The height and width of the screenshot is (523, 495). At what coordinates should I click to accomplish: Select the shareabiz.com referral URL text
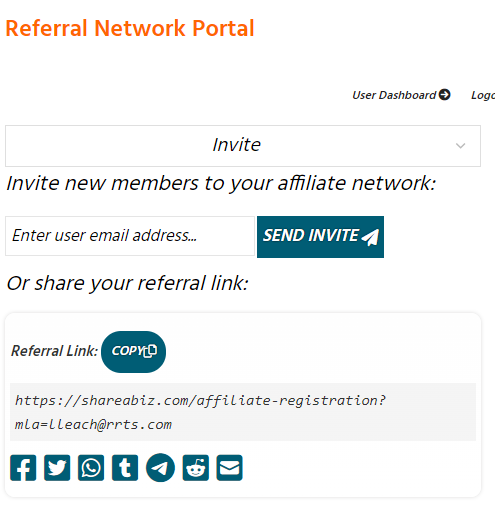pos(200,412)
